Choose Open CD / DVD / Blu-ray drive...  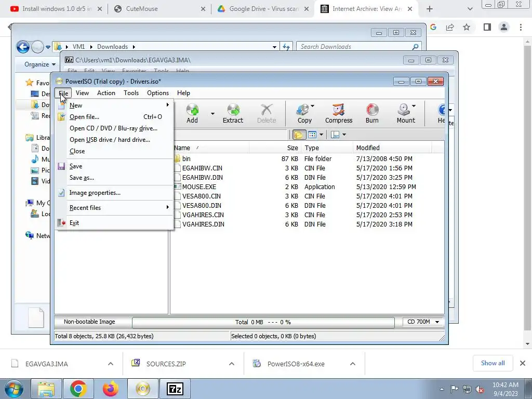click(115, 128)
